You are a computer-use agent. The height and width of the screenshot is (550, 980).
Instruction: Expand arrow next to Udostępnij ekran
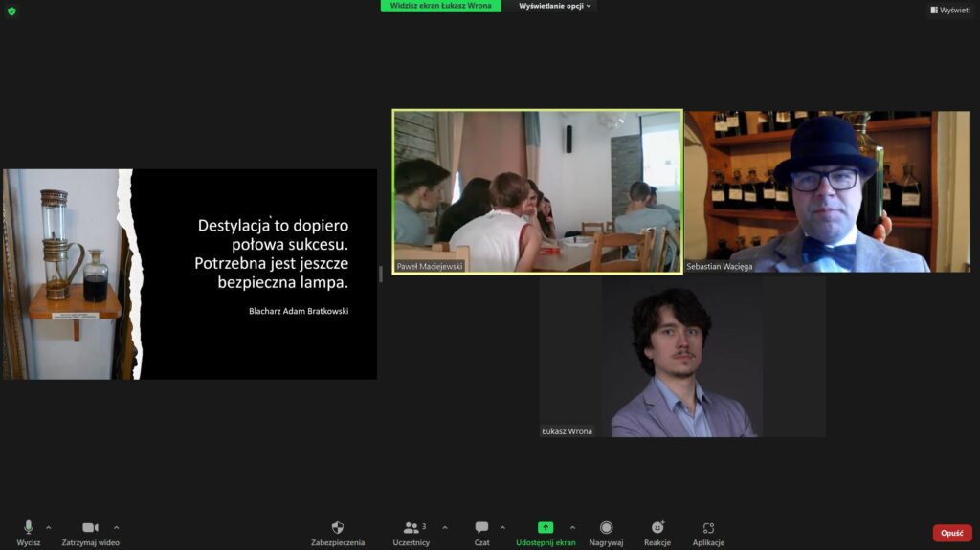click(572, 527)
